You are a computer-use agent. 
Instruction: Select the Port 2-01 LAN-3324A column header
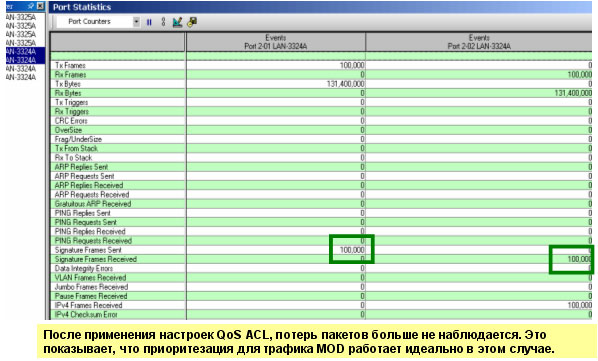click(x=276, y=42)
